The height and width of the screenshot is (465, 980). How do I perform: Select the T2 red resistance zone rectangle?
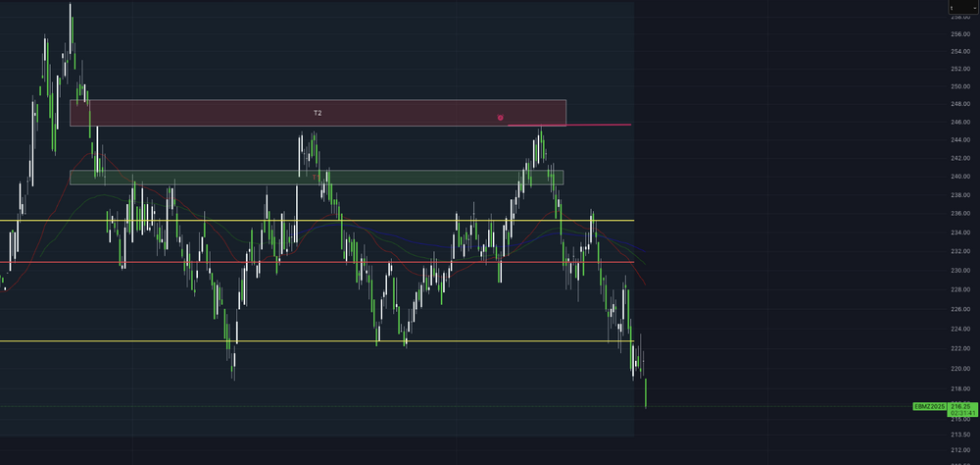click(318, 113)
